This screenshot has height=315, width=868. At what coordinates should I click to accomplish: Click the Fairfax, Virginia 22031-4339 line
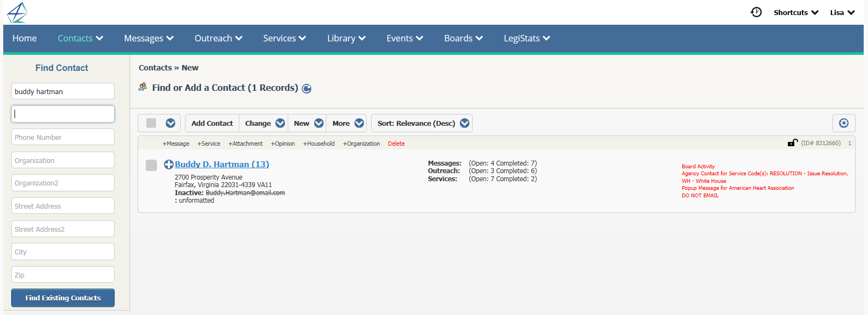223,185
